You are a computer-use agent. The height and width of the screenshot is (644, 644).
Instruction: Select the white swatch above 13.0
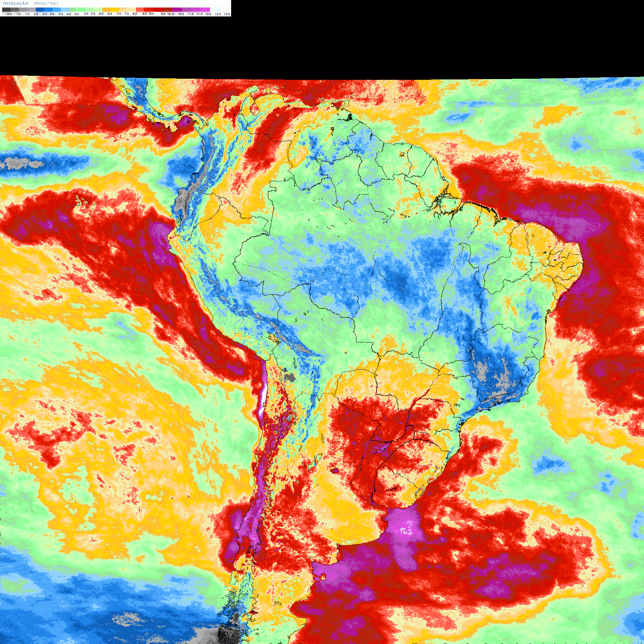click(x=225, y=10)
